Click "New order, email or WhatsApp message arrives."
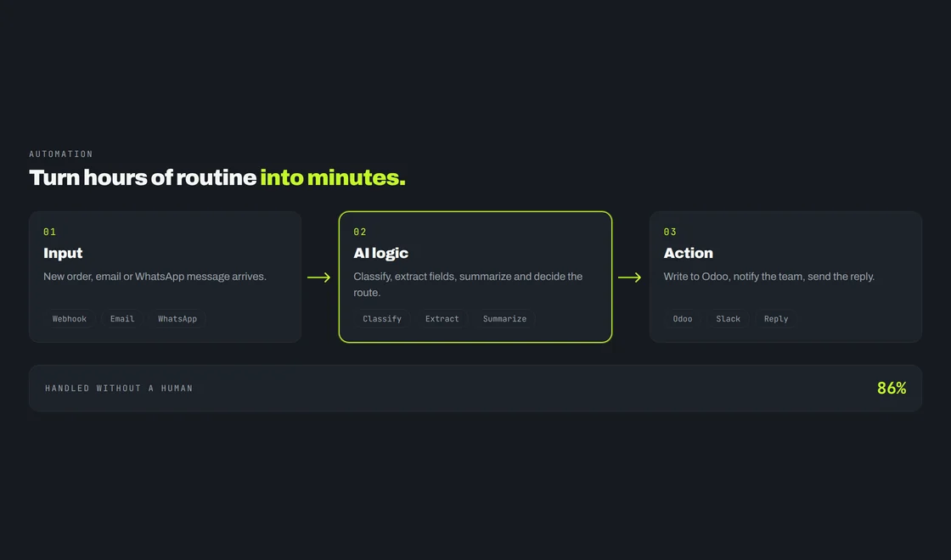Image resolution: width=951 pixels, height=560 pixels. (155, 277)
